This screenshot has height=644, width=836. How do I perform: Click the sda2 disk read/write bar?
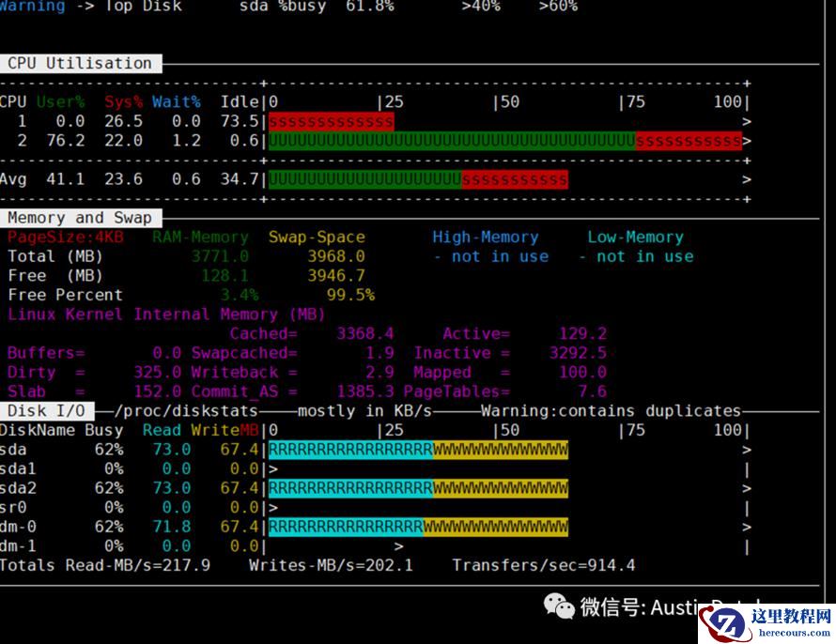418,488
